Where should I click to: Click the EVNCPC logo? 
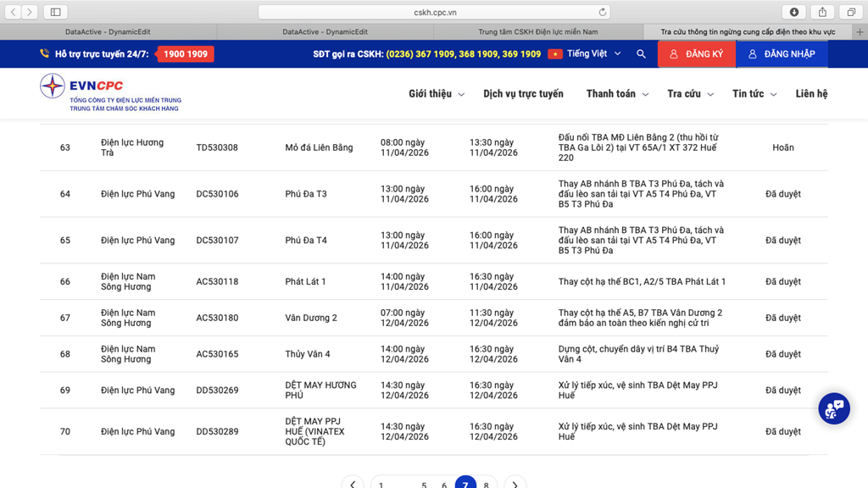pos(110,93)
